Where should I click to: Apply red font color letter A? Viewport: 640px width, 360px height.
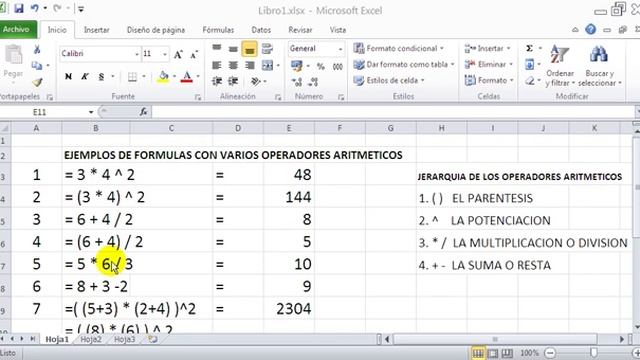tap(187, 77)
